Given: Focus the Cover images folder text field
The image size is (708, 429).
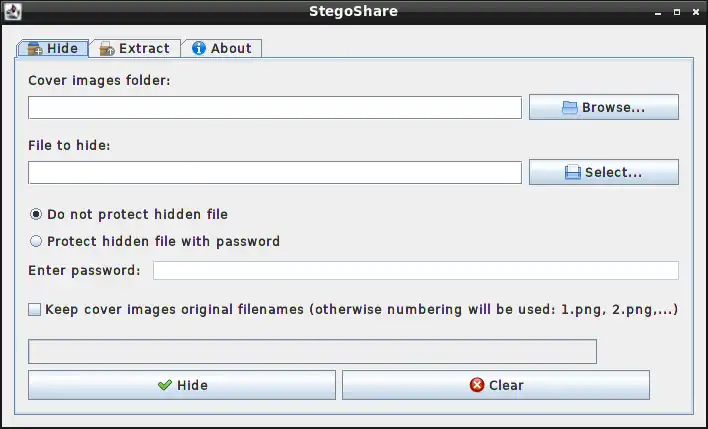Looking at the screenshot, I should click(274, 108).
